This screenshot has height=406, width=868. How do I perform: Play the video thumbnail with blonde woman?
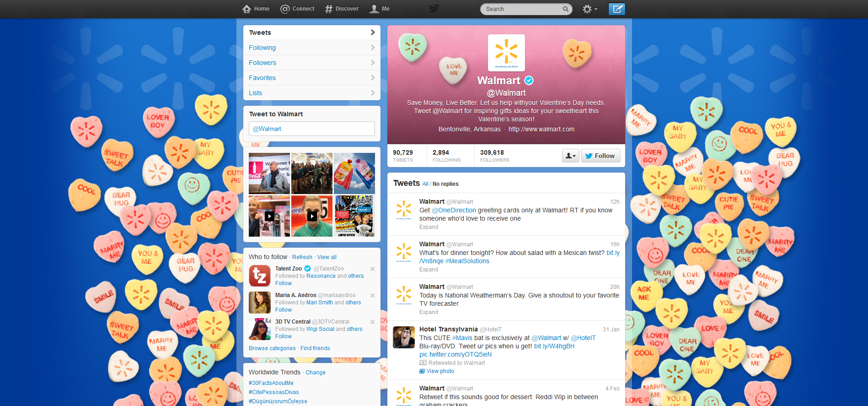click(x=269, y=216)
